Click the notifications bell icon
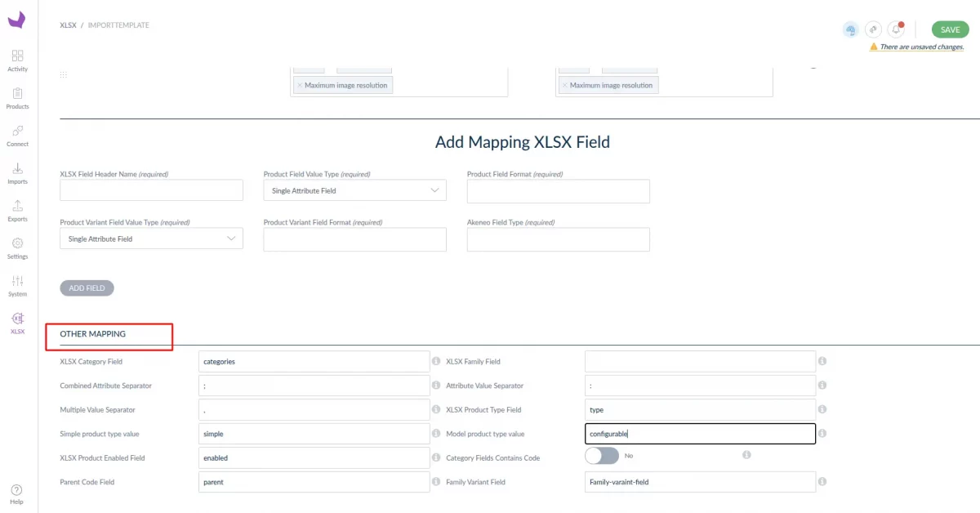Screen dimensions: 980x513 pyautogui.click(x=897, y=29)
